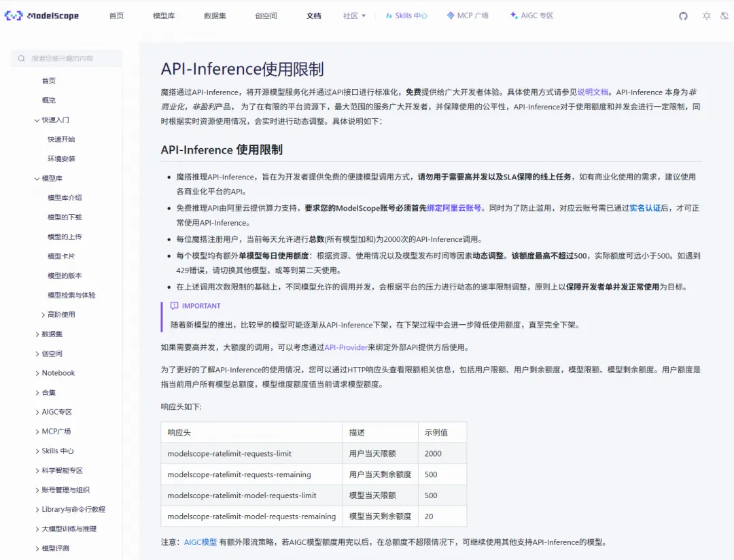734x560 pixels.
Task: Open 模型的版本 in sidebar
Action: 65,276
